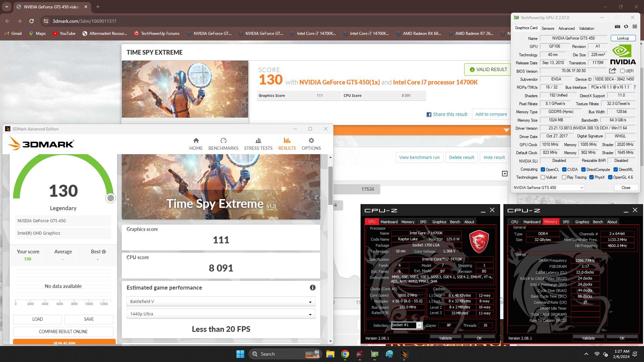Image resolution: width=644 pixels, height=362 pixels.
Task: Go to STRESS TESTS in 3DMark
Action: [x=258, y=144]
